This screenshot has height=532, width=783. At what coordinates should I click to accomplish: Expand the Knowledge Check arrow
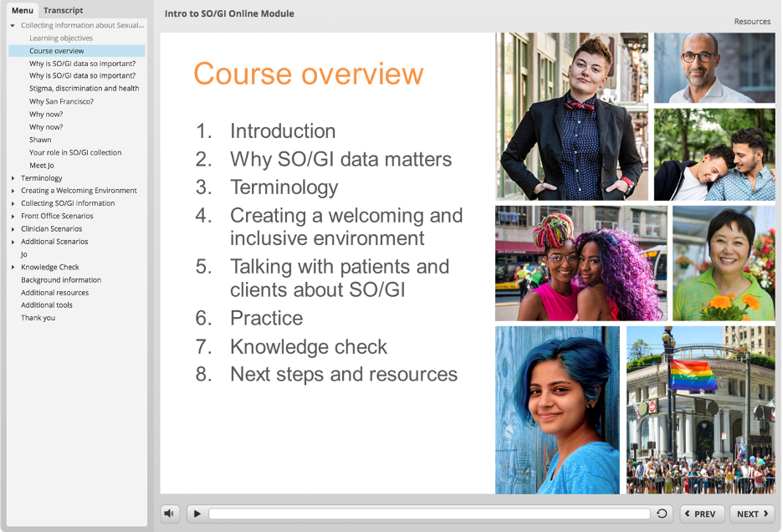tap(13, 267)
